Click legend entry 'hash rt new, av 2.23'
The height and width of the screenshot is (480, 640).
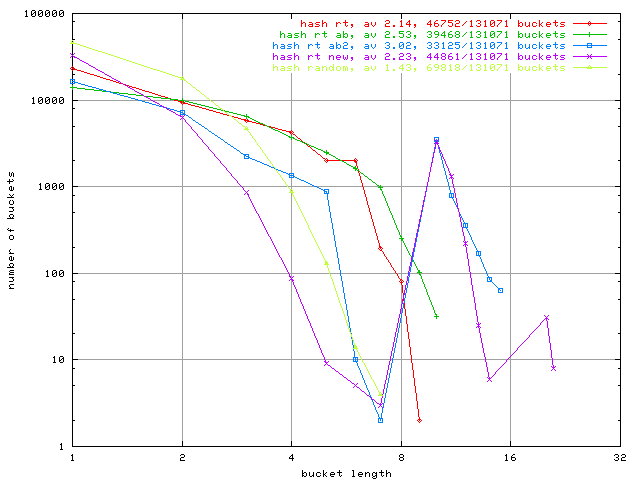tap(342, 57)
